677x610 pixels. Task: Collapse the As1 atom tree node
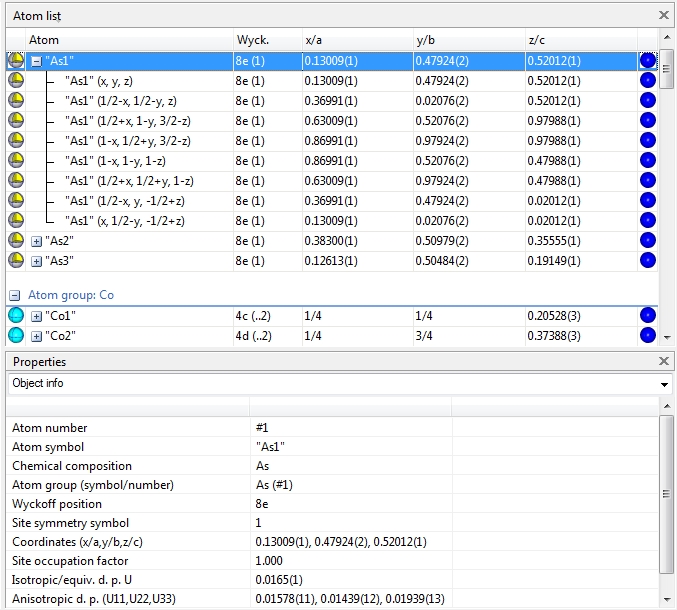tap(37, 61)
